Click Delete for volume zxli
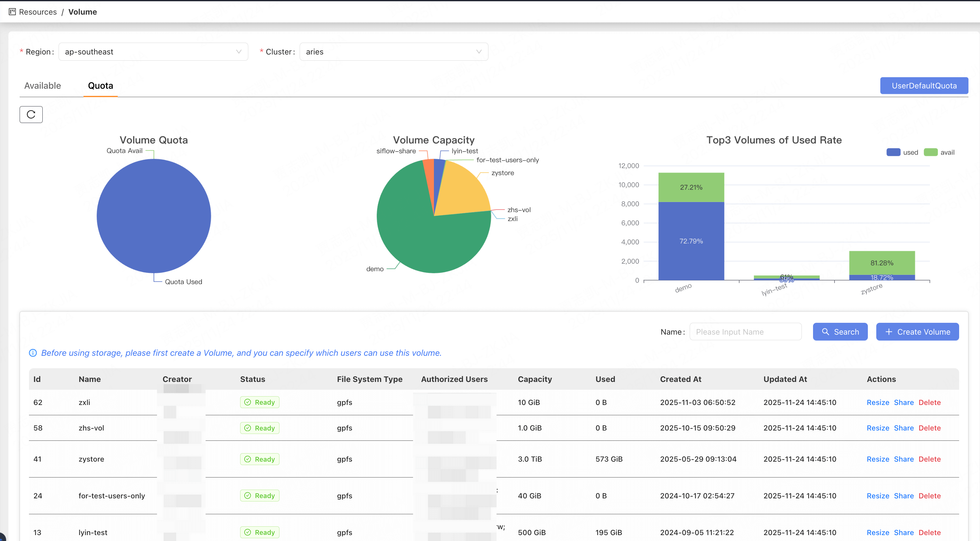 [930, 402]
